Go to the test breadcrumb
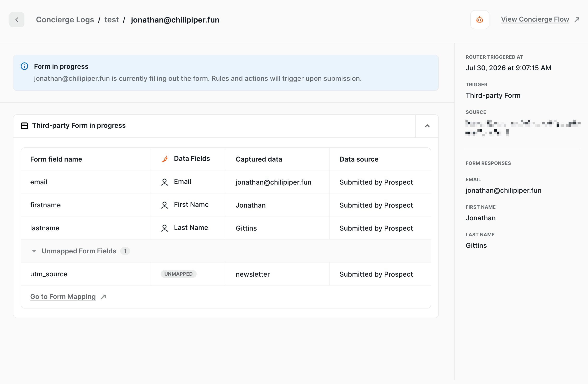This screenshot has height=384, width=588. 112,20
